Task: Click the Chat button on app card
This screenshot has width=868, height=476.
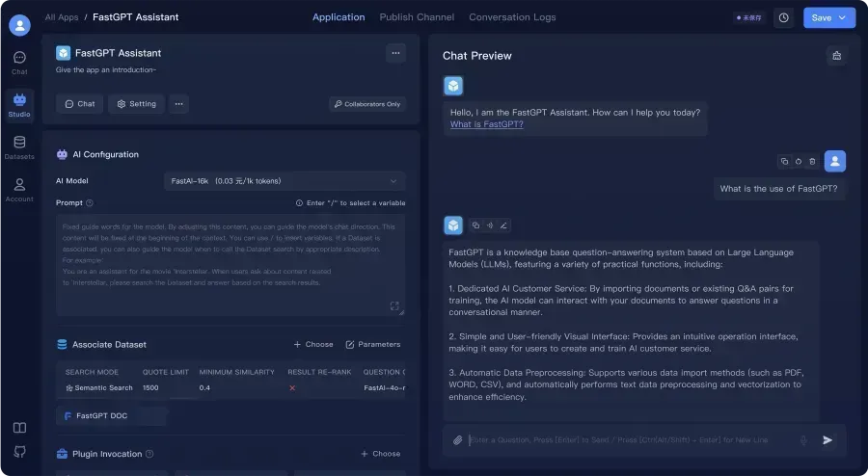Action: 80,104
